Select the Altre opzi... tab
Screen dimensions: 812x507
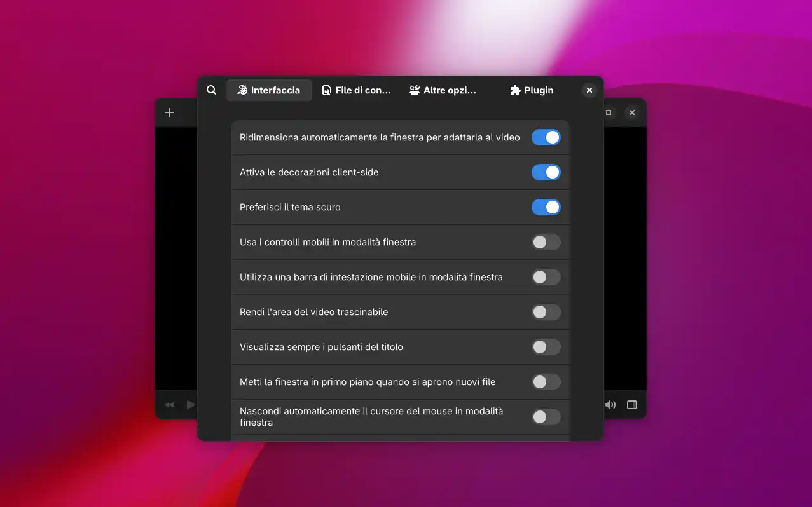coord(443,90)
